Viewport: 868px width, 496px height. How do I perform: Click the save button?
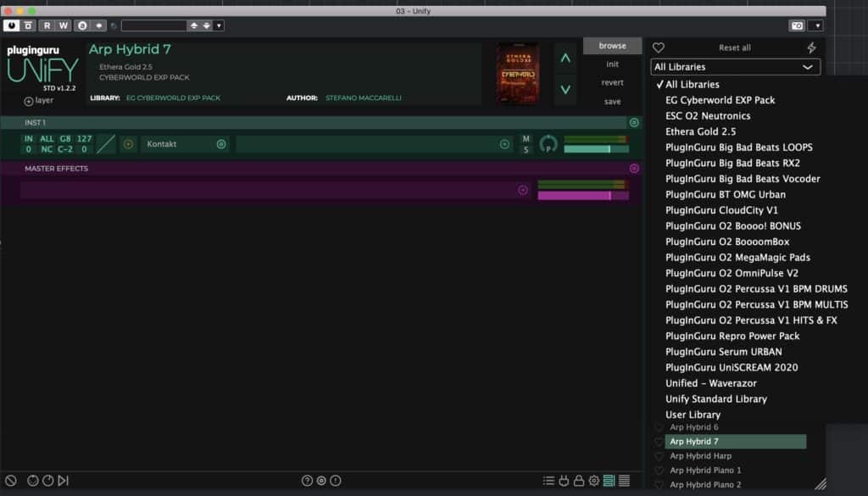pyautogui.click(x=612, y=101)
